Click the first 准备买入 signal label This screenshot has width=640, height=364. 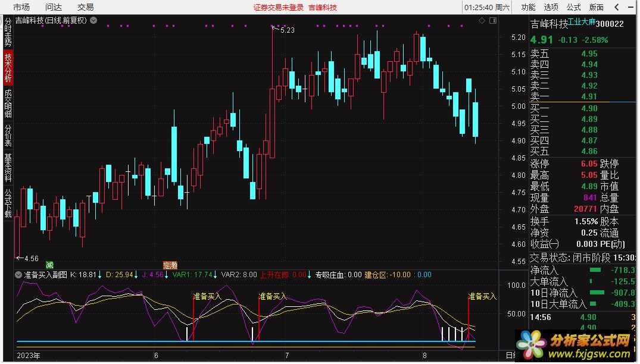pos(207,296)
